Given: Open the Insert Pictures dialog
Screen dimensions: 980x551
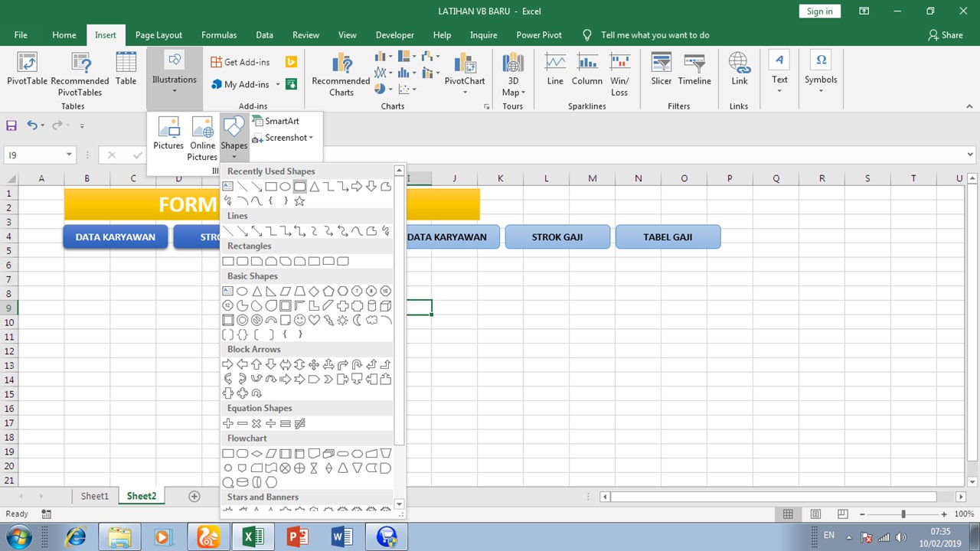Looking at the screenshot, I should [x=168, y=134].
